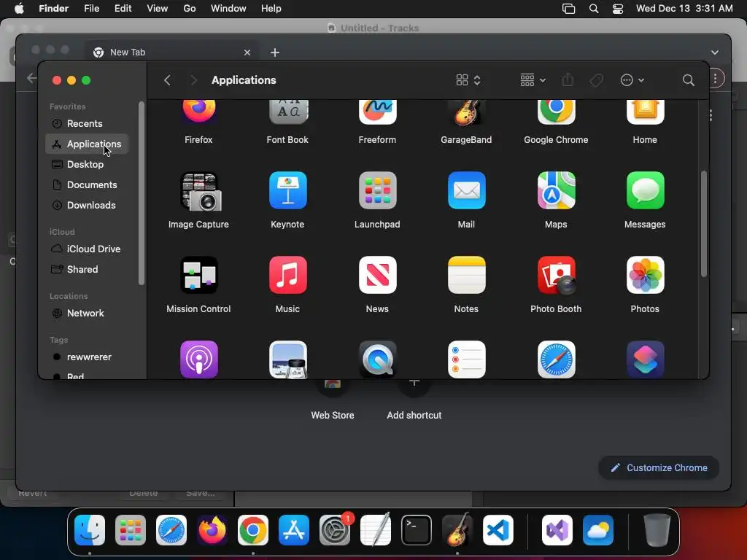Viewport: 747px width, 560px height.
Task: Open the Maps app icon
Action: (556, 190)
